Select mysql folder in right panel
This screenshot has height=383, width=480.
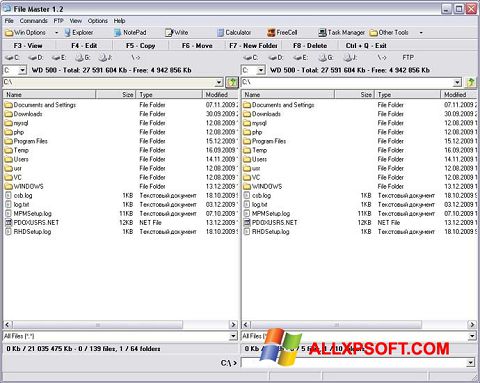point(255,123)
